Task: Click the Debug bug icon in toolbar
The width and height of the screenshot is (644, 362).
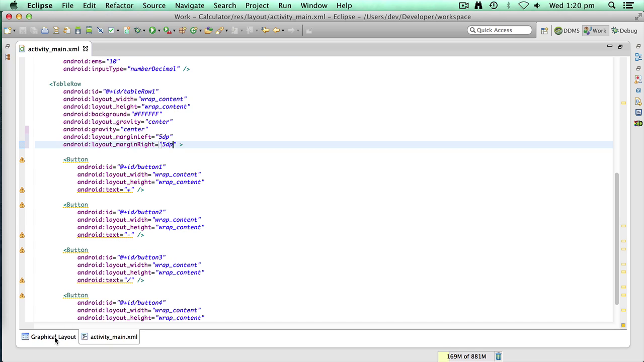Action: pyautogui.click(x=137, y=30)
